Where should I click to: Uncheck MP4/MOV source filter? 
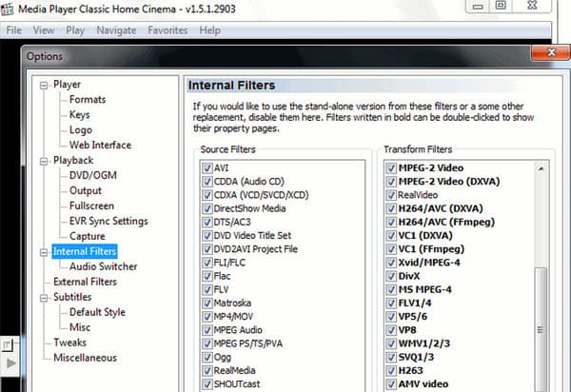(207, 316)
